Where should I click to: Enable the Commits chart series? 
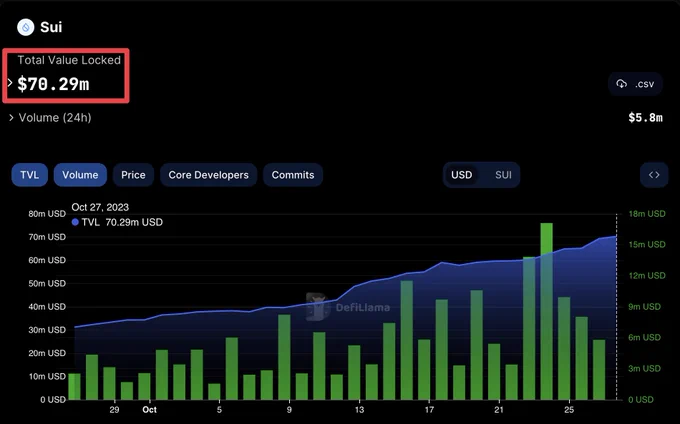point(293,175)
